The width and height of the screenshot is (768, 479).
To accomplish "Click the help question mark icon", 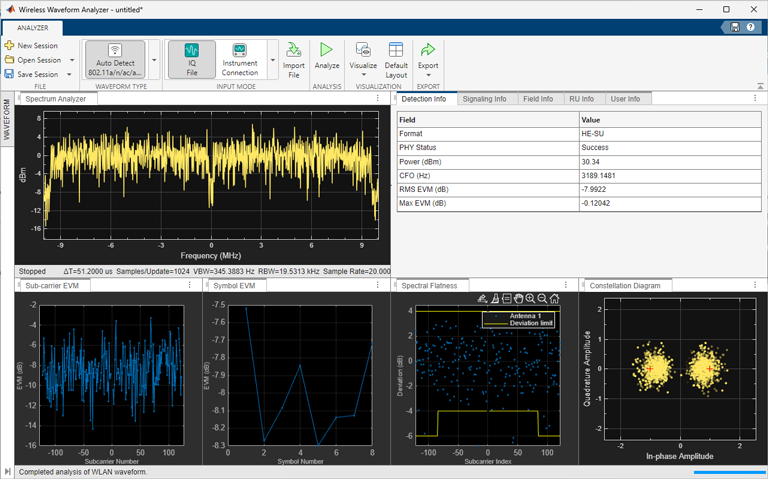I will pyautogui.click(x=752, y=27).
